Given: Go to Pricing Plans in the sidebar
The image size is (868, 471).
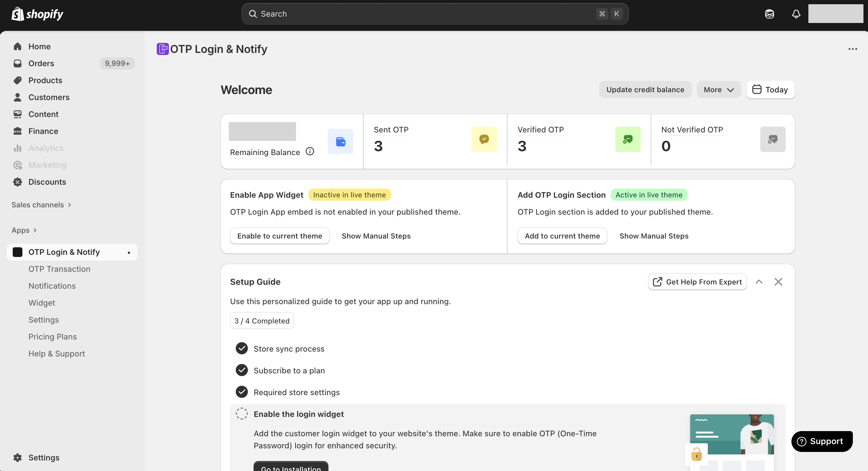Looking at the screenshot, I should [x=53, y=336].
